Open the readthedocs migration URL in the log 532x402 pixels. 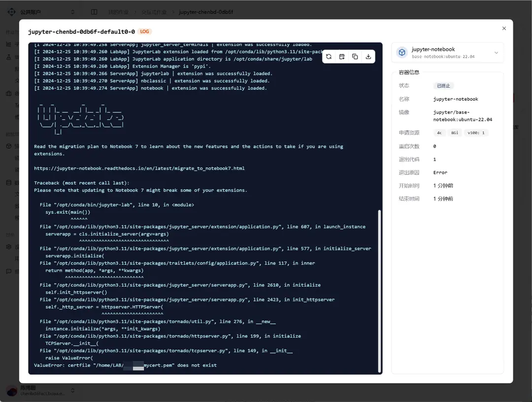coord(139,168)
